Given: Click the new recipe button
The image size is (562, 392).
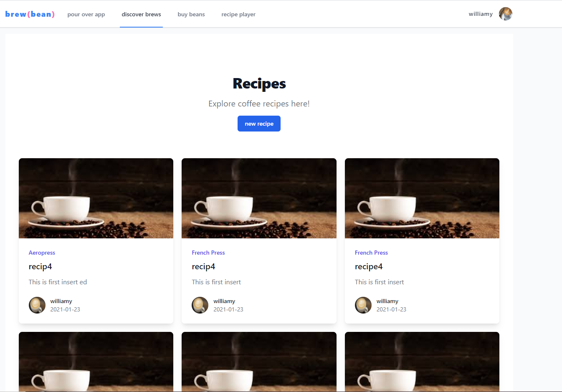Looking at the screenshot, I should click(x=259, y=124).
